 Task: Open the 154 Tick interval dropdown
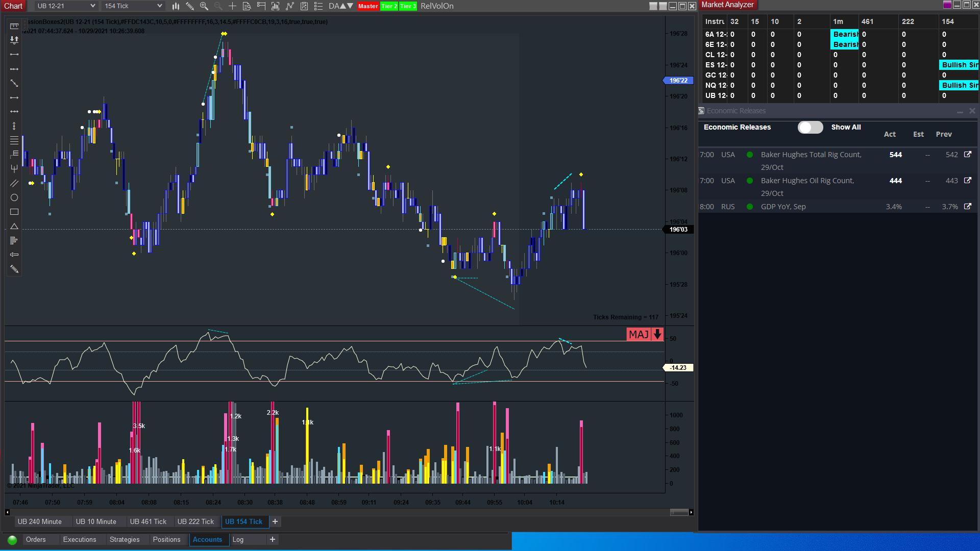(x=133, y=6)
